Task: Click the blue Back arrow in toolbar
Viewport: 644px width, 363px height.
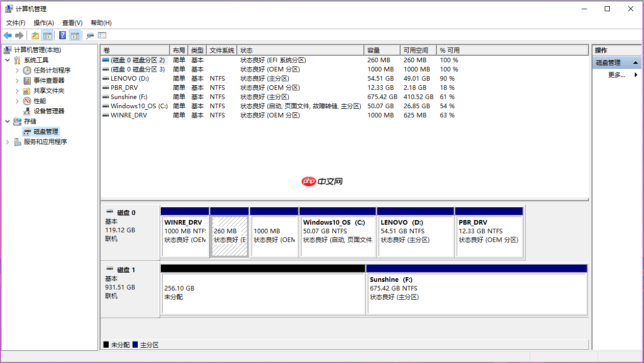Action: (x=8, y=35)
